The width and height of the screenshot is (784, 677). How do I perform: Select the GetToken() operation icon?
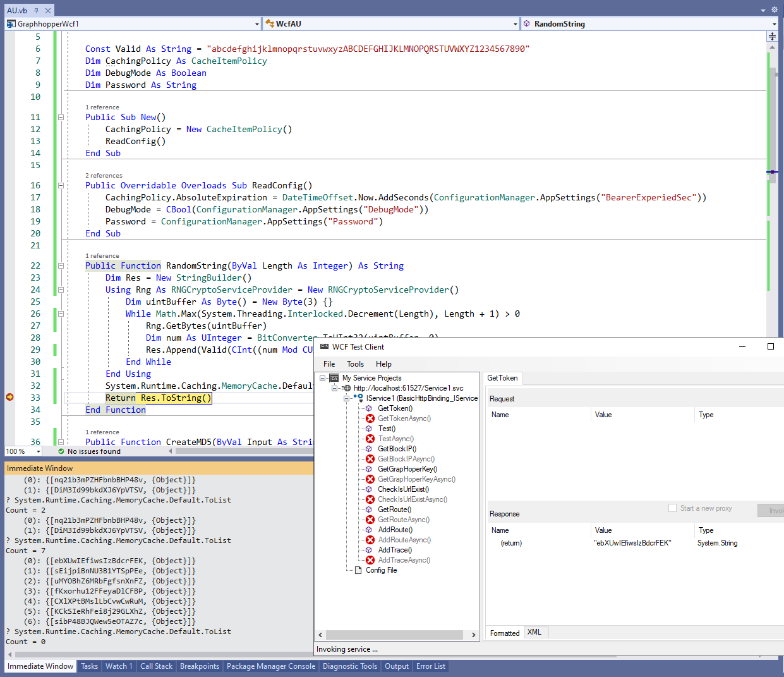click(370, 408)
